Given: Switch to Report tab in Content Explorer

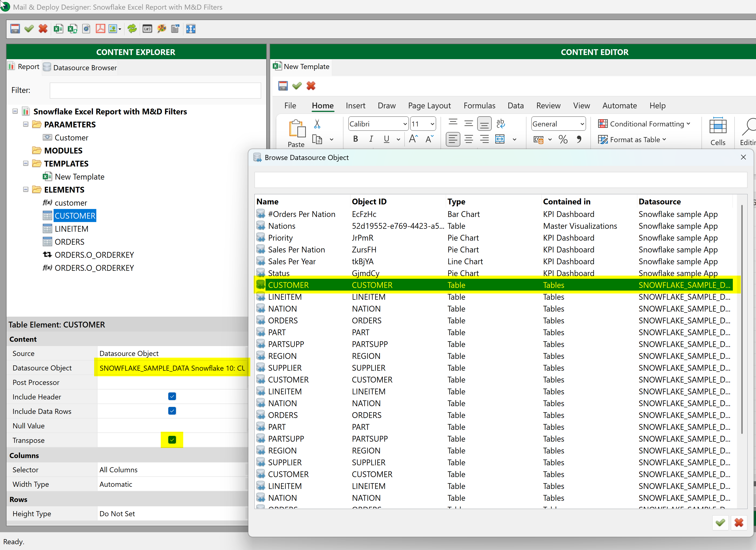Looking at the screenshot, I should pyautogui.click(x=24, y=66).
